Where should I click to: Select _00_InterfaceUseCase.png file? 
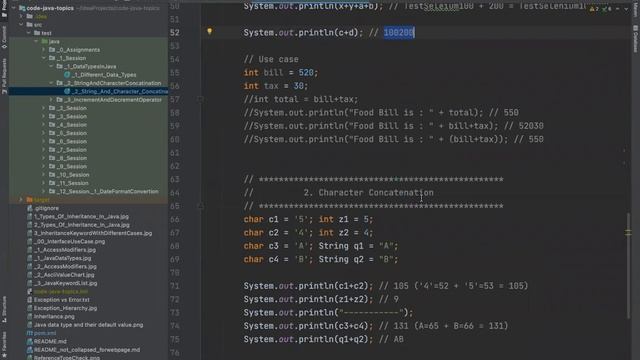tap(66, 242)
